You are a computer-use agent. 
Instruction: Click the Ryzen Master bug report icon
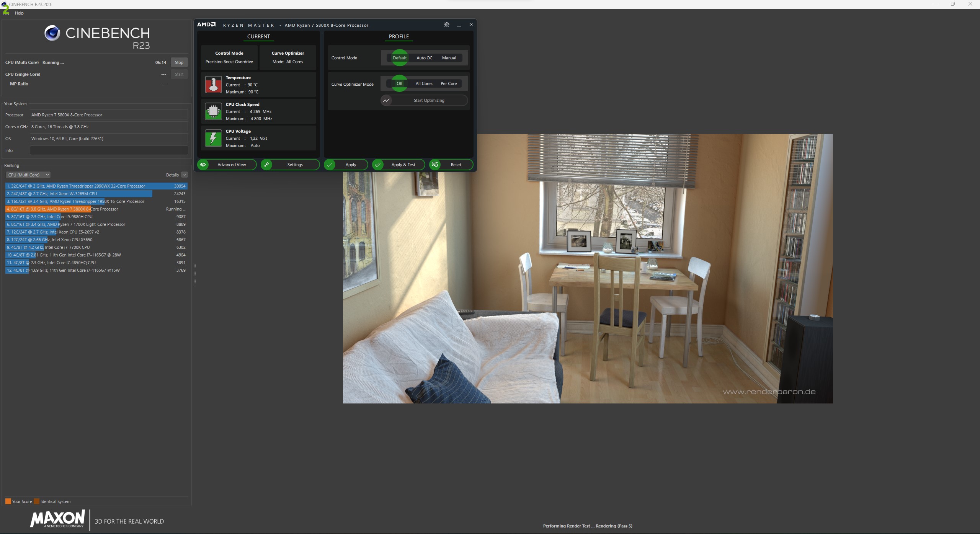[x=446, y=24]
